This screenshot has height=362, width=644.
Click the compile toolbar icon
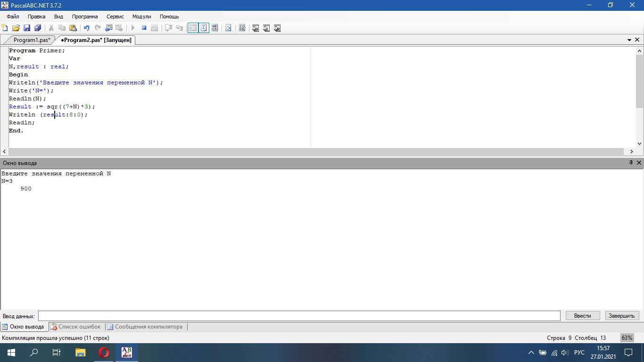point(154,28)
